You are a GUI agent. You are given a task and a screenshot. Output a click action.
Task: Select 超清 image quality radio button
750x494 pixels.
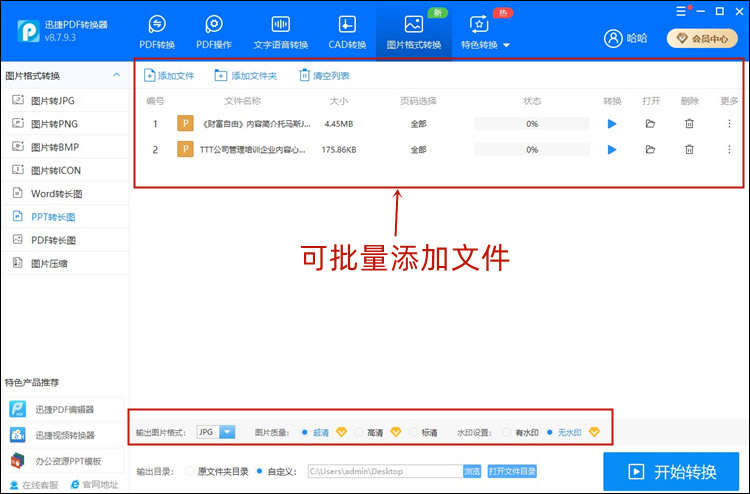[305, 432]
